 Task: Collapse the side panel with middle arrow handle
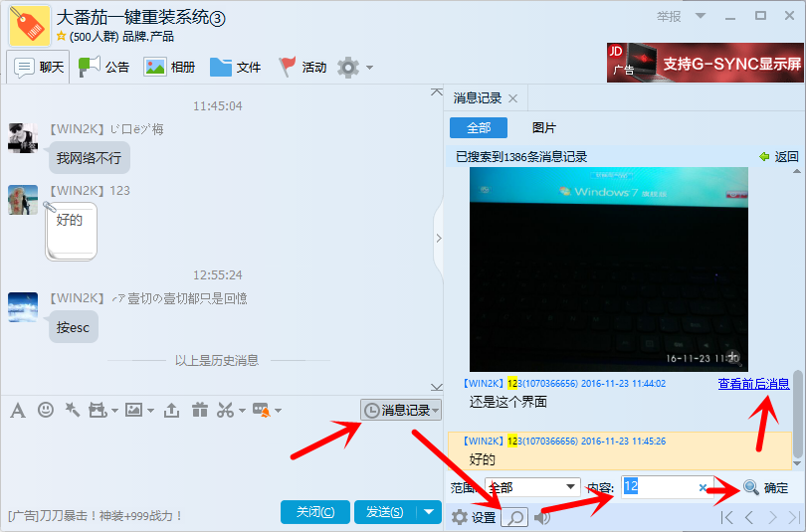click(x=439, y=239)
